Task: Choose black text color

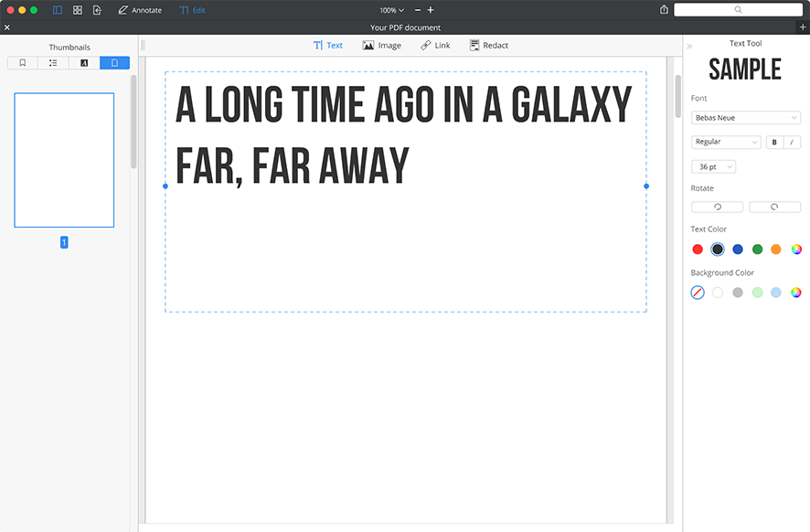Action: 718,250
